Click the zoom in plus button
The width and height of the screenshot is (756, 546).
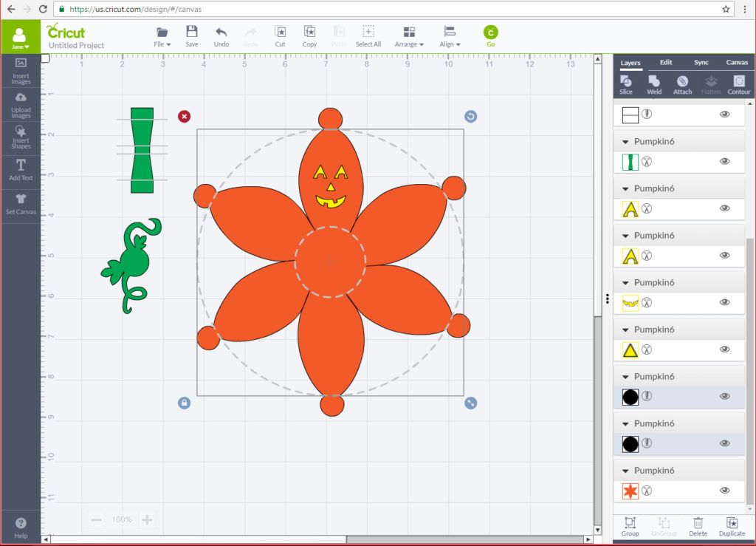[x=147, y=520]
